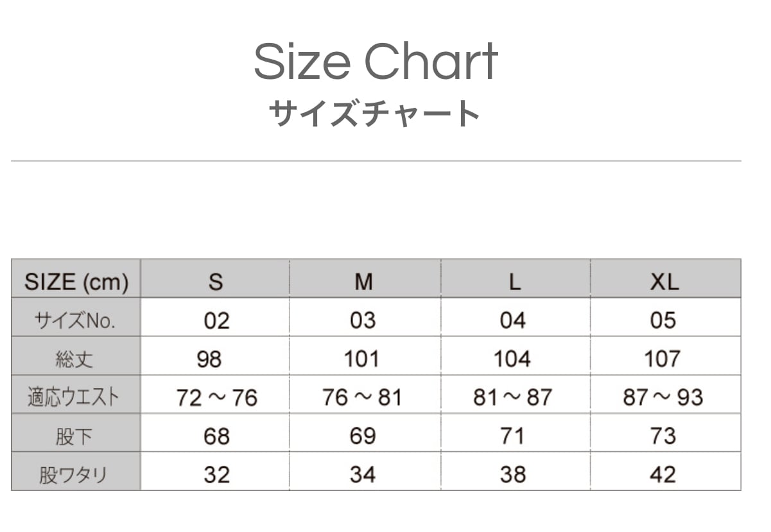771x532 pixels.
Task: Click size number 02 cell
Action: [x=216, y=320]
